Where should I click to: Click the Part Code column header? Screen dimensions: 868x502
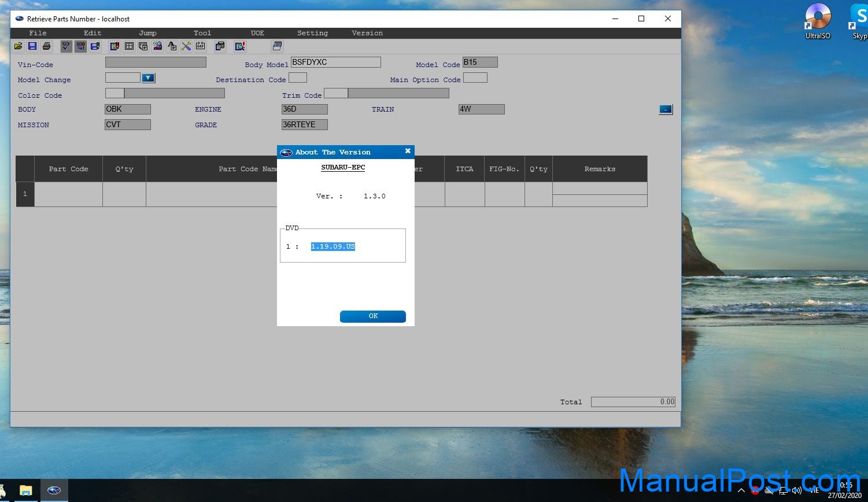tap(69, 169)
